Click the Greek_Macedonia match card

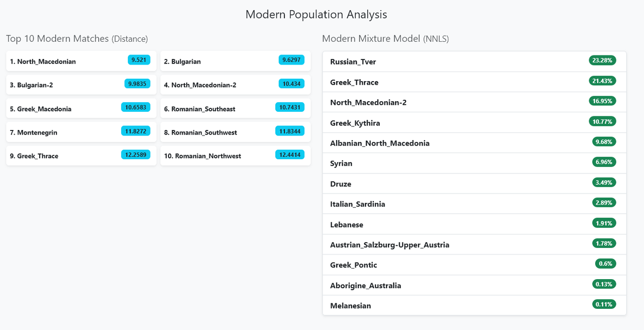click(81, 109)
